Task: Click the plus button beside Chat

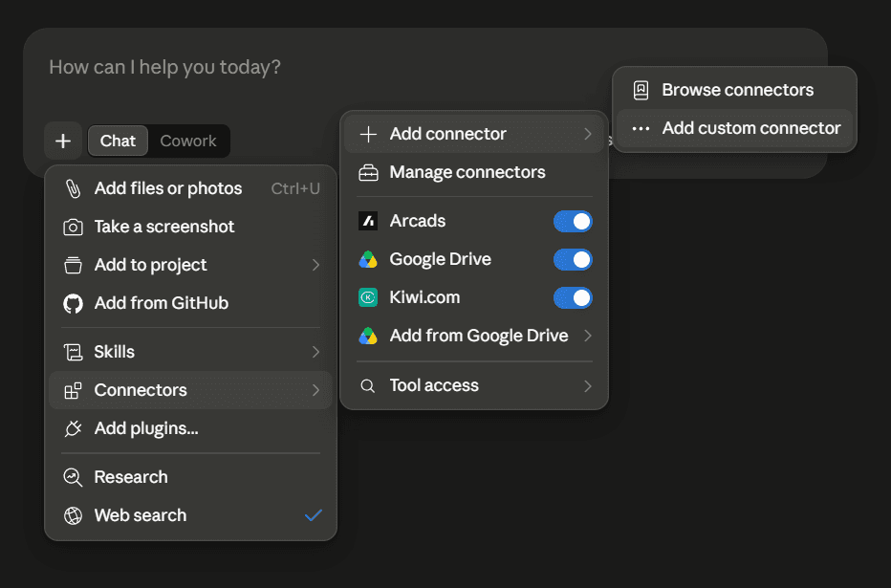Action: [x=63, y=141]
